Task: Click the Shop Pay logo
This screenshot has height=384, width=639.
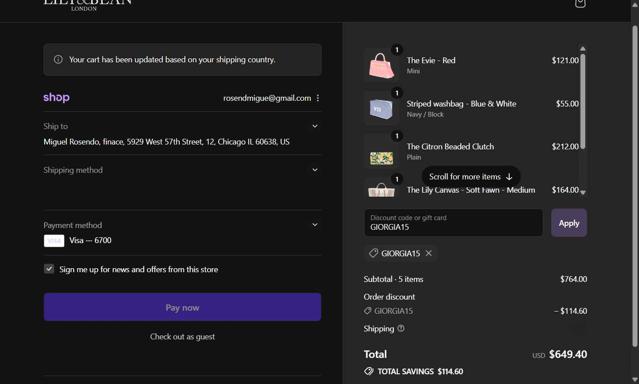Action: [x=56, y=97]
